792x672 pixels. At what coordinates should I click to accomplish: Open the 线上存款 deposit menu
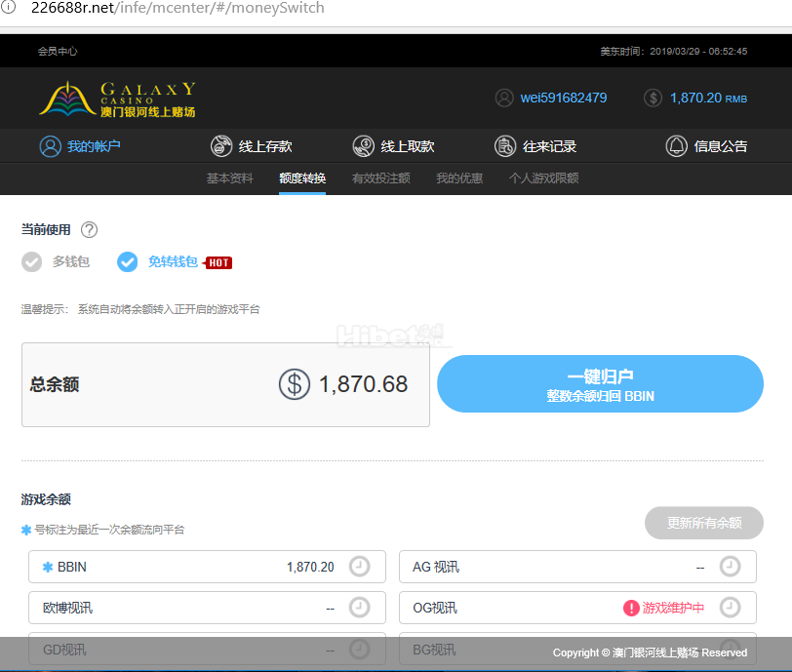point(252,146)
